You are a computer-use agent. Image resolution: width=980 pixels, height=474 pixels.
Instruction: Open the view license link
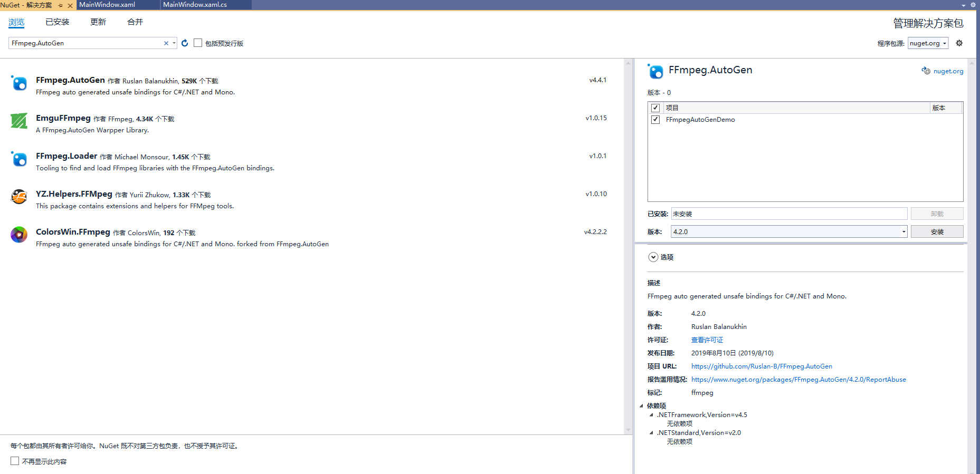[x=707, y=340]
